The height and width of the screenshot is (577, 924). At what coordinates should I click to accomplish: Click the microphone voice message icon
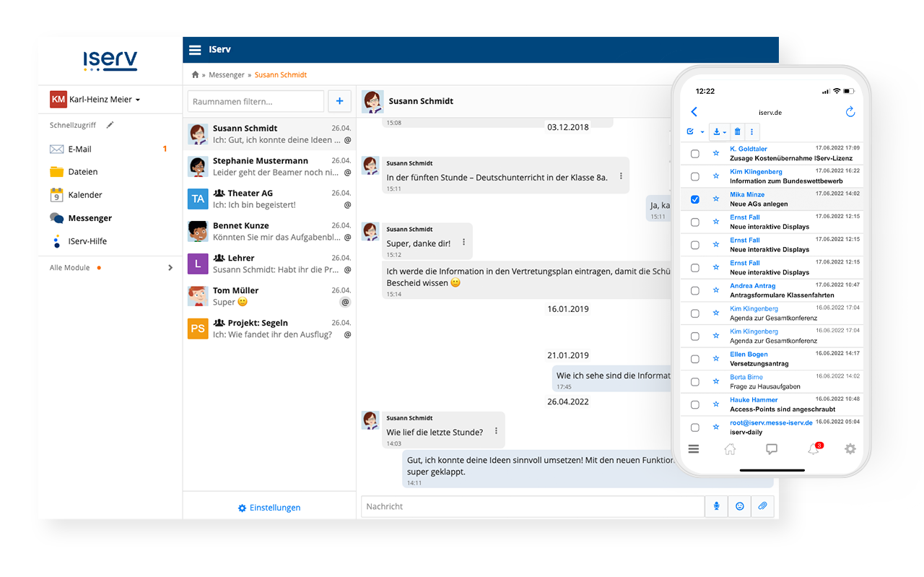tap(716, 506)
